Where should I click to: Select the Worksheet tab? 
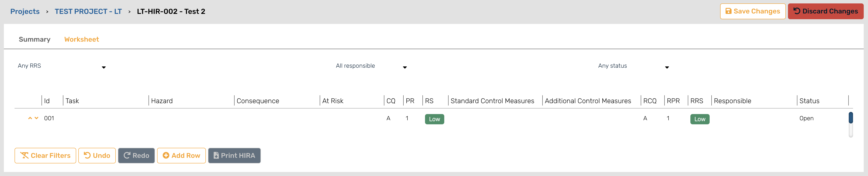coord(82,39)
